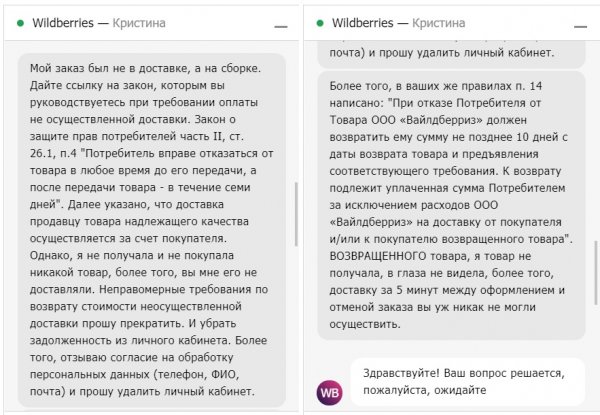The height and width of the screenshot is (415, 600).
Task: Click the partial bubble "почта) и прошу удалить" in right chat
Action: [452, 53]
